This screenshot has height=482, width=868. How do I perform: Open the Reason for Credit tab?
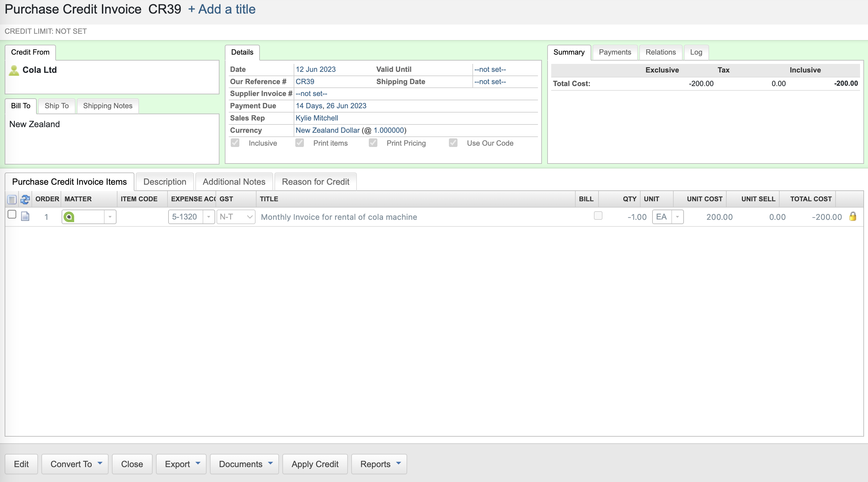(315, 182)
